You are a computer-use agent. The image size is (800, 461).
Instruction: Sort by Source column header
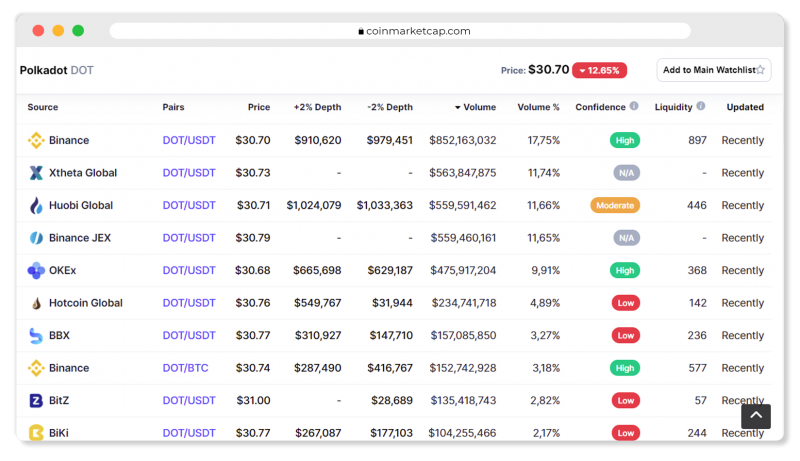[43, 107]
